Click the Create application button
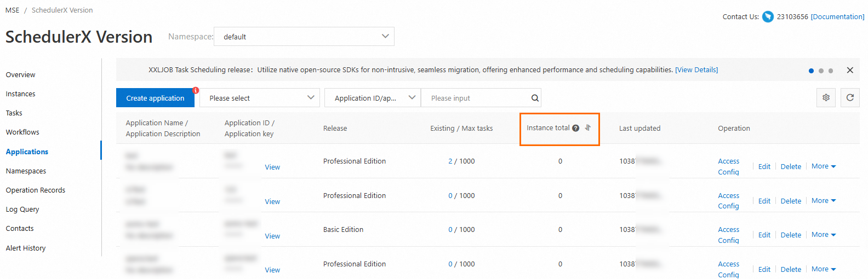 155,98
